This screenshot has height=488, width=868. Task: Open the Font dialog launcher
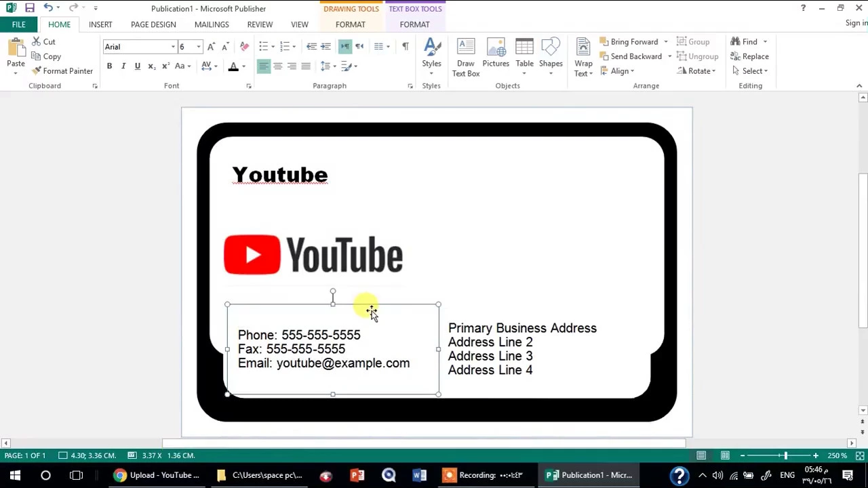point(249,86)
